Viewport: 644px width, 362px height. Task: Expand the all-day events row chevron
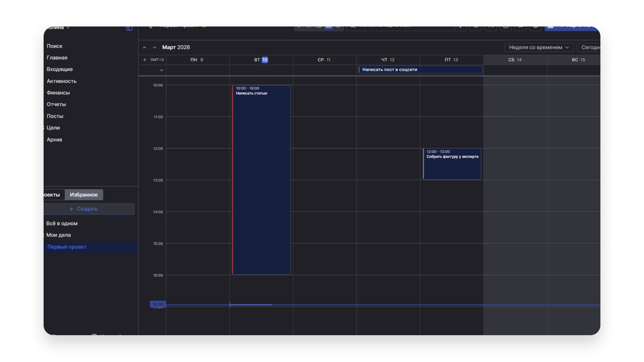pyautogui.click(x=161, y=70)
